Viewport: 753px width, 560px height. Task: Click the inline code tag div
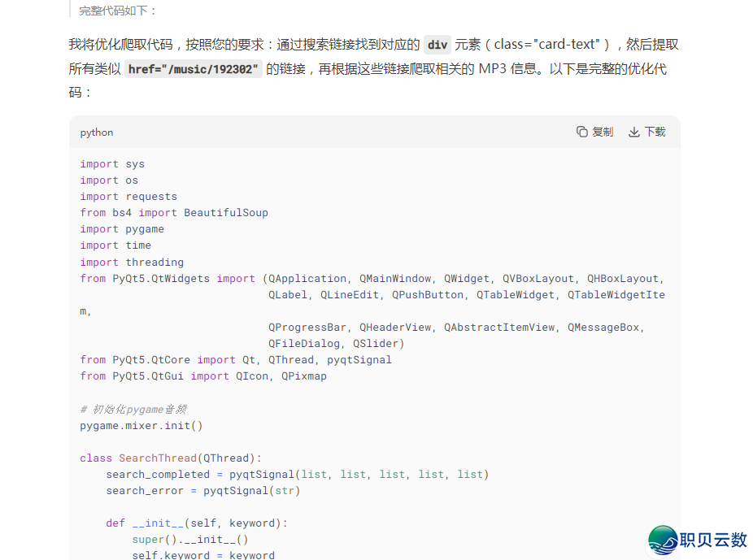437,45
